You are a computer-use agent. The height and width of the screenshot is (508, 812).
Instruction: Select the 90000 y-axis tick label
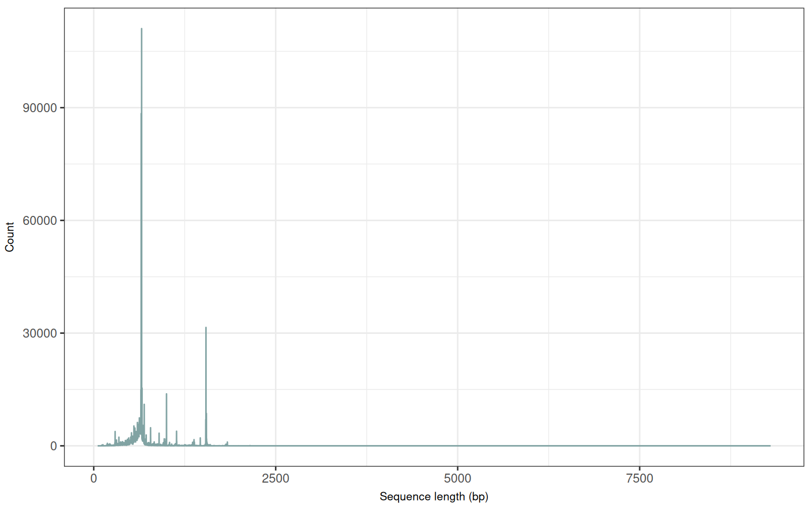point(40,108)
